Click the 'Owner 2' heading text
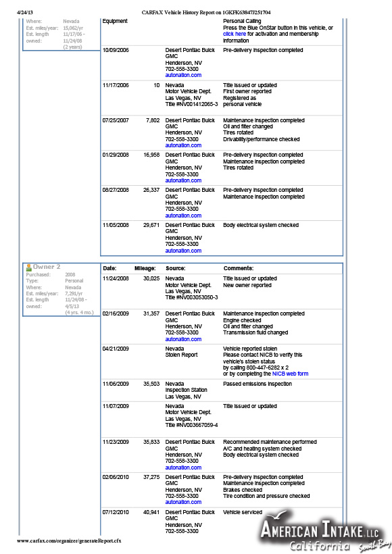This screenshot has height=554, width=392. (47, 267)
